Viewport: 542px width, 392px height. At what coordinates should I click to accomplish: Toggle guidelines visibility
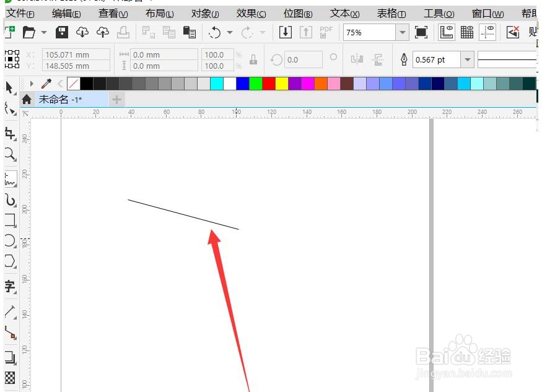[x=488, y=31]
